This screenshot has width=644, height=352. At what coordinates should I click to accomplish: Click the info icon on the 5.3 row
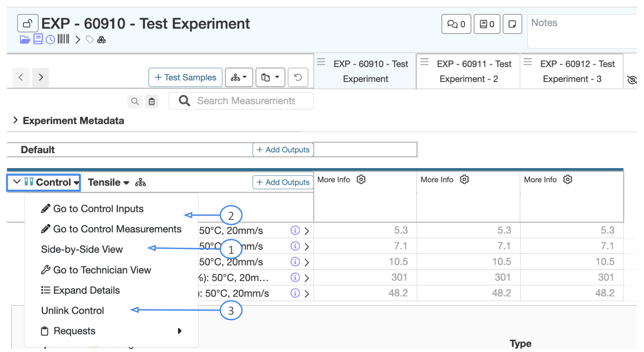tap(295, 230)
